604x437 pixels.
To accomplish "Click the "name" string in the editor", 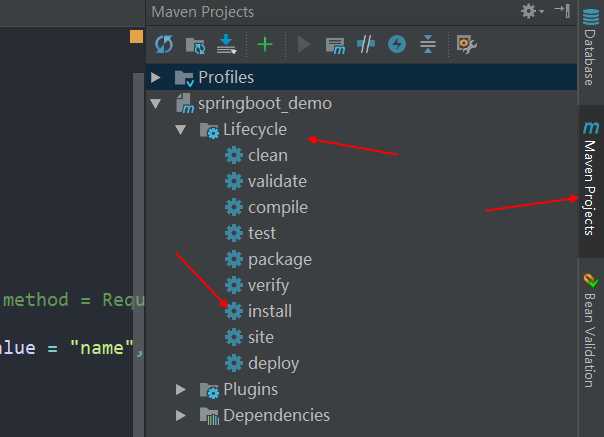I will tap(102, 348).
